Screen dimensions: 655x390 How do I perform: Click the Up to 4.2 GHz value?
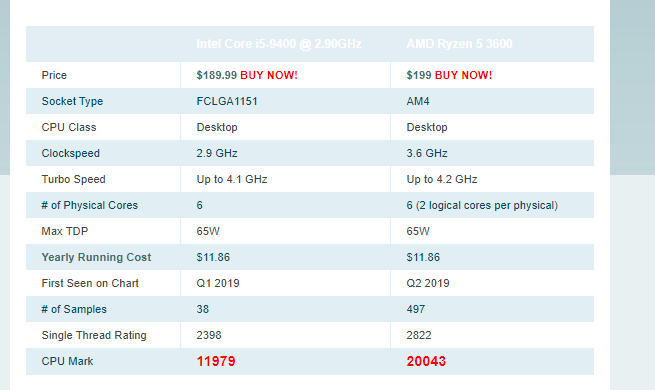(x=442, y=180)
